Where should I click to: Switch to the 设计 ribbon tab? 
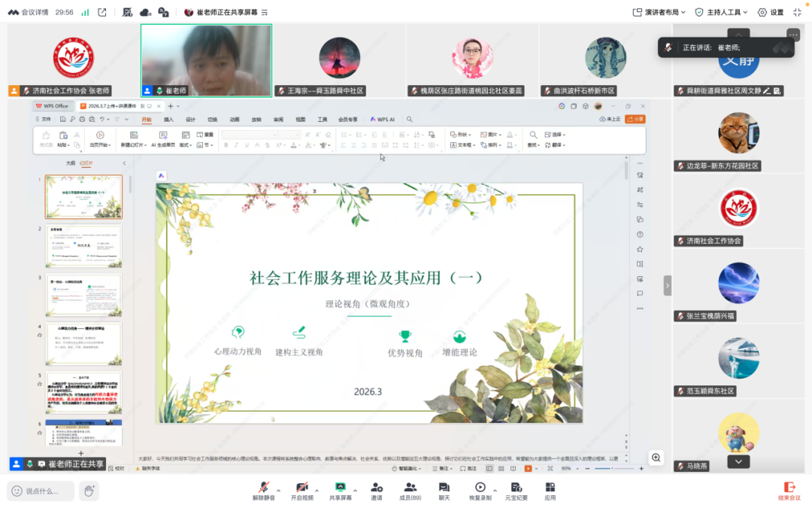(x=190, y=119)
